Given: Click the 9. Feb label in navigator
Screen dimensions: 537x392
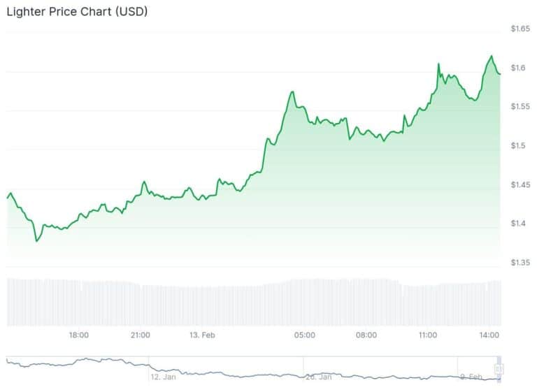Looking at the screenshot, I should (471, 377).
